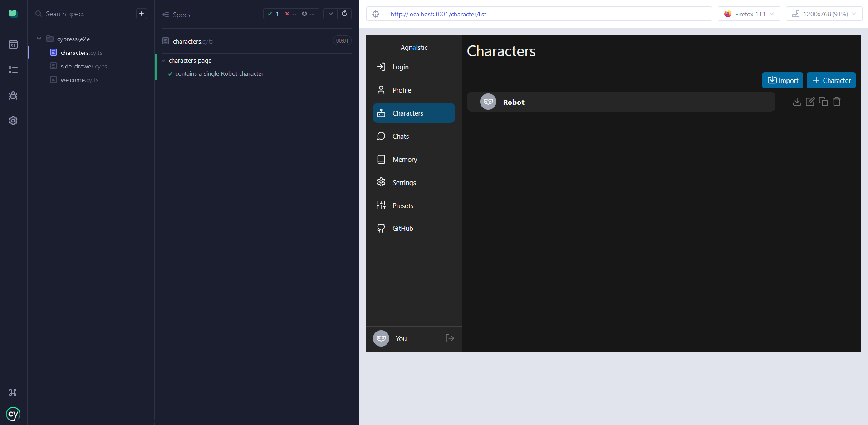Open Profile in the app menu
The image size is (868, 425).
tap(414, 90)
